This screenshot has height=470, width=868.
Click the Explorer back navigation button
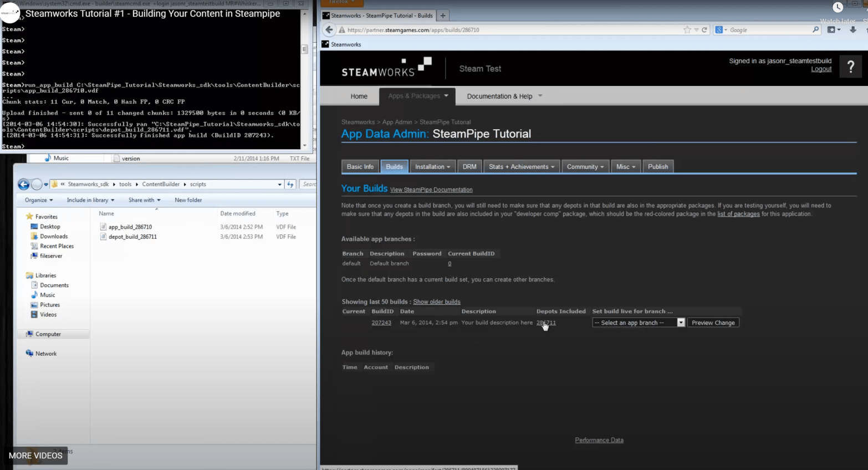coord(23,185)
